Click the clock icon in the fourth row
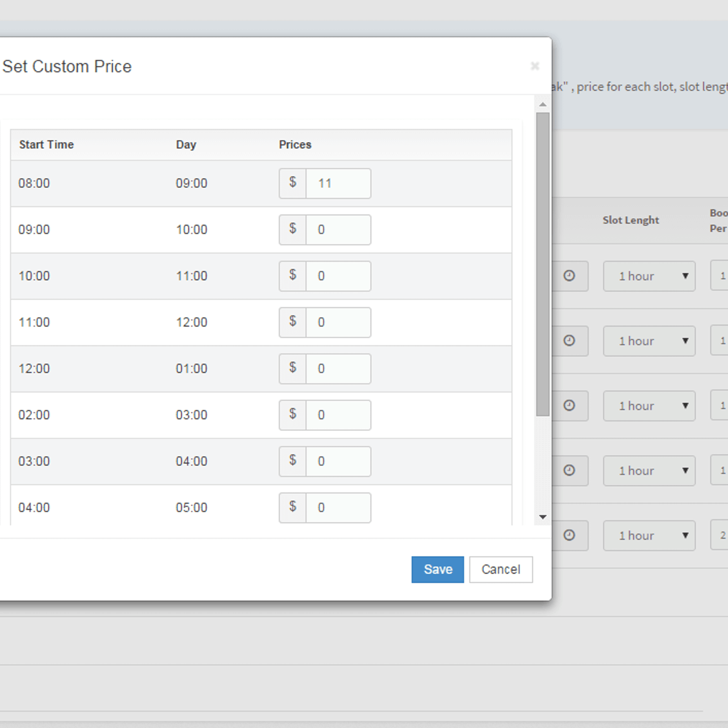Image resolution: width=728 pixels, height=728 pixels. (x=570, y=470)
